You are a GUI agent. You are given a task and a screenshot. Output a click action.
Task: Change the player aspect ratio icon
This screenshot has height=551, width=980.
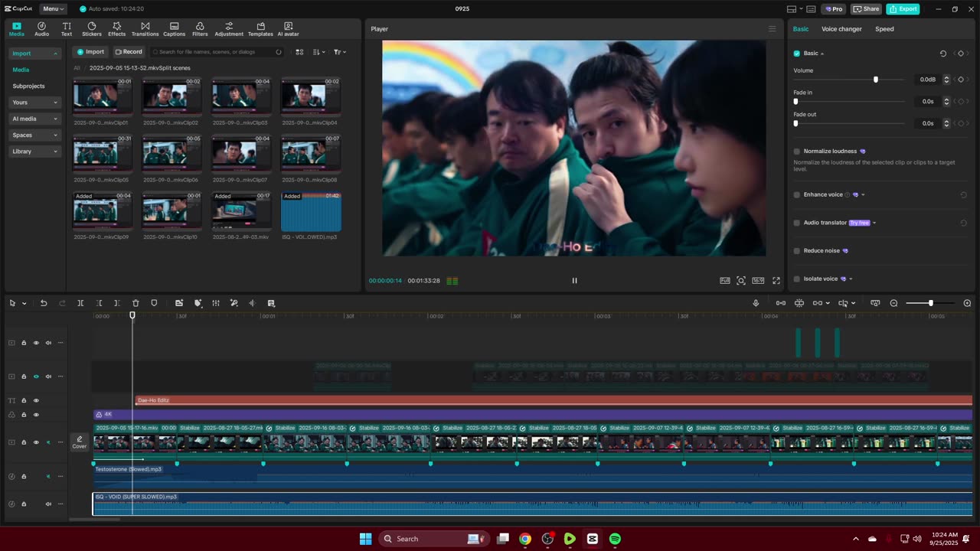click(758, 281)
